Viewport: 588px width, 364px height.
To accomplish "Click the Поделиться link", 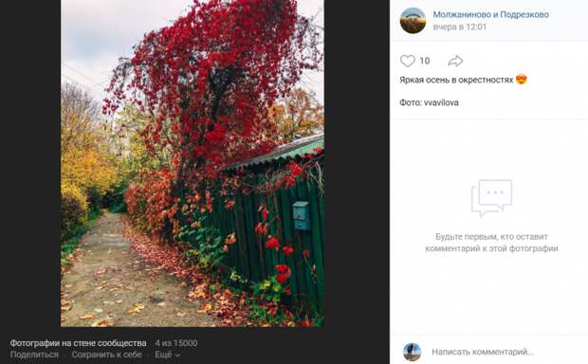I will pyautogui.click(x=34, y=355).
